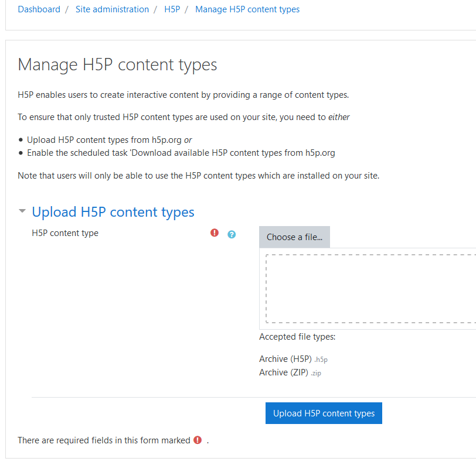The width and height of the screenshot is (476, 465).
Task: Open the Dashboard breadcrumb link
Action: point(39,9)
